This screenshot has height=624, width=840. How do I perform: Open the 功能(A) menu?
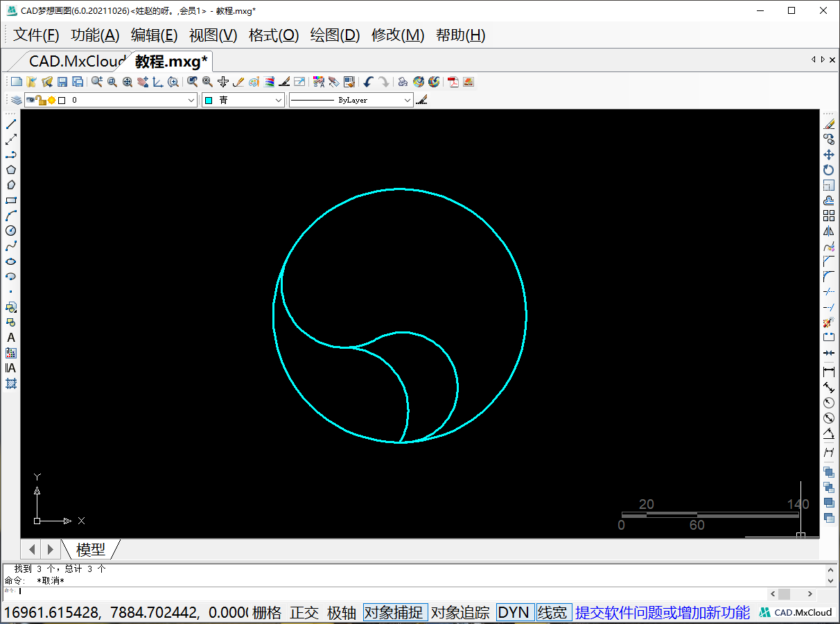tap(95, 35)
